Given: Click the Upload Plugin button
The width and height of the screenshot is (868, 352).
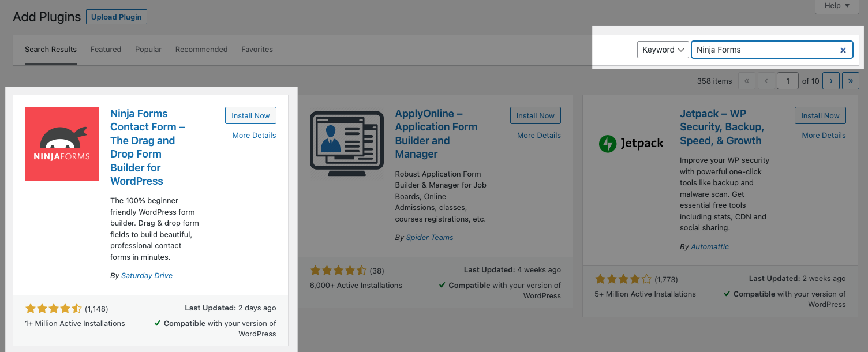Looking at the screenshot, I should click(x=117, y=17).
